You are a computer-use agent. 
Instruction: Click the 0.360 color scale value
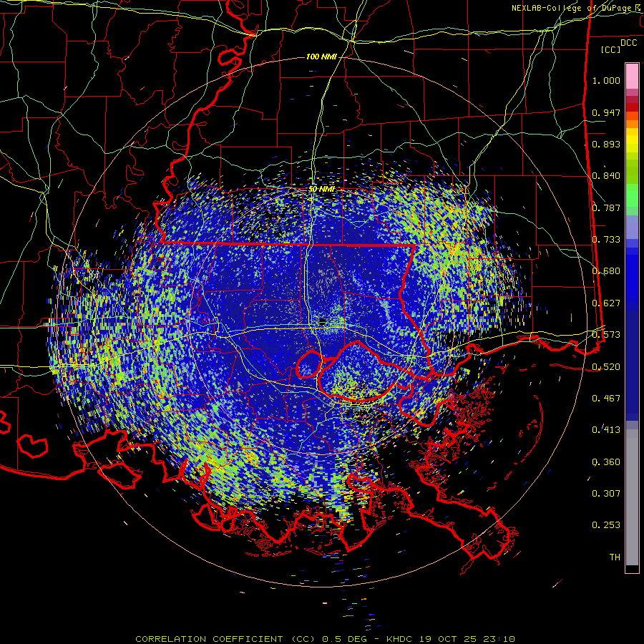click(606, 462)
